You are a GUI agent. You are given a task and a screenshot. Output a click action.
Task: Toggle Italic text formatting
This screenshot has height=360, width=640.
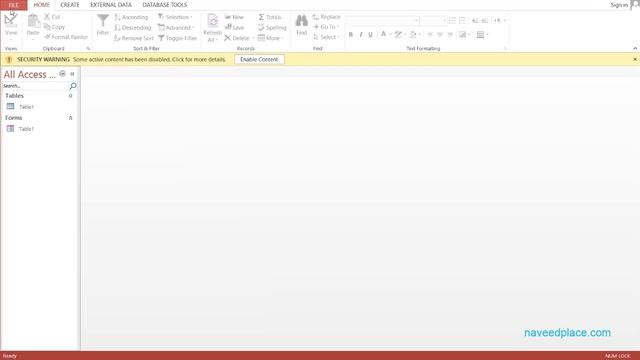(x=361, y=35)
